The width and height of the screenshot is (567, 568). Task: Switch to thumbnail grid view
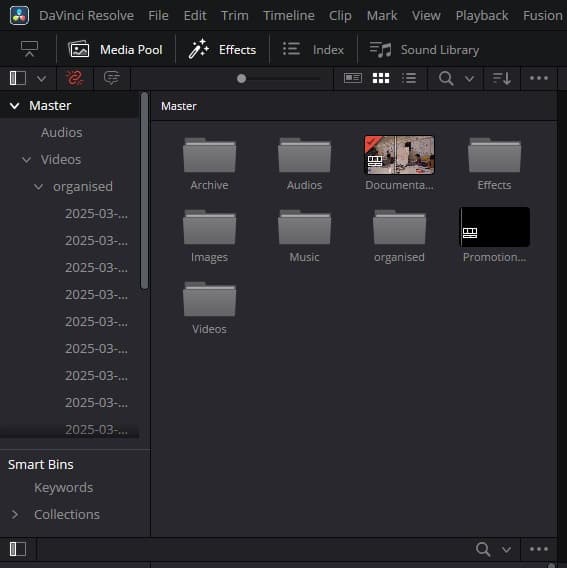[381, 78]
